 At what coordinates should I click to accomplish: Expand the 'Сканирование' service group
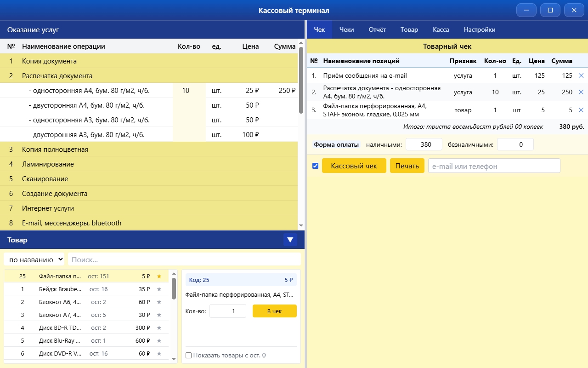[x=149, y=179]
